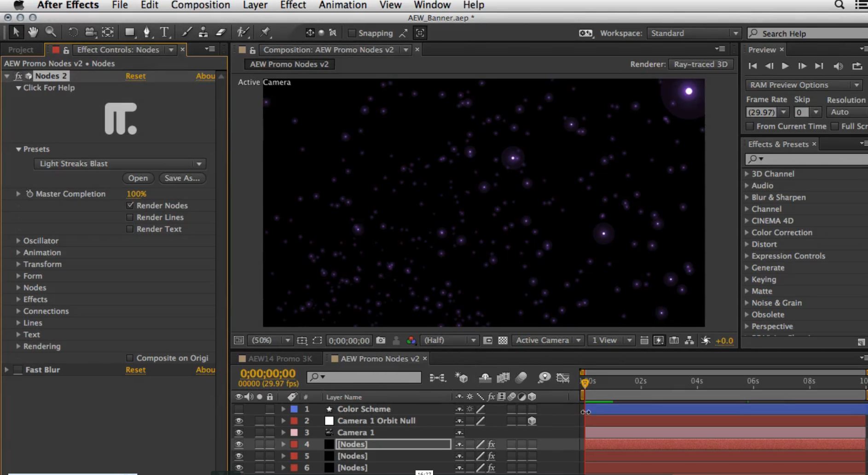868x475 pixels.
Task: Open the Effect menu
Action: click(x=293, y=5)
